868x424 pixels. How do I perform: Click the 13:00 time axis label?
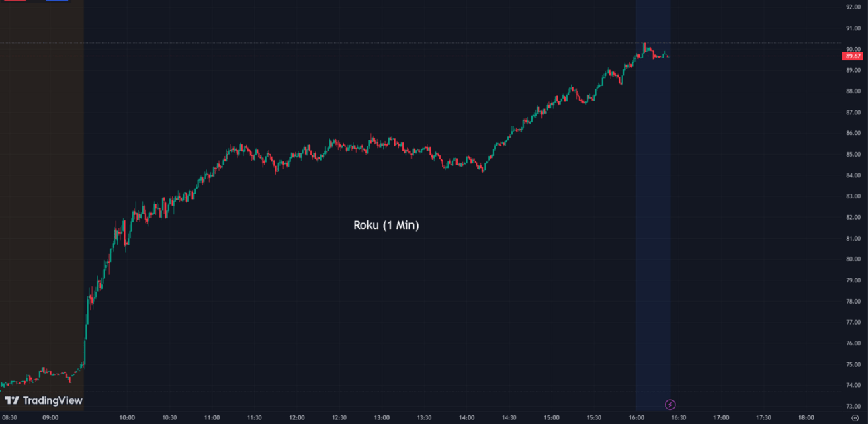pos(382,417)
